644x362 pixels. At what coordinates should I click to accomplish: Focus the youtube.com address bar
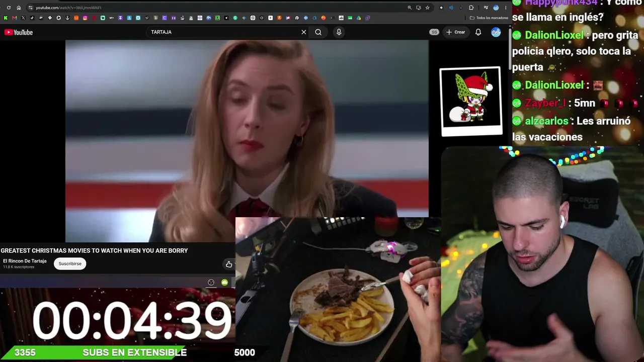(216, 8)
